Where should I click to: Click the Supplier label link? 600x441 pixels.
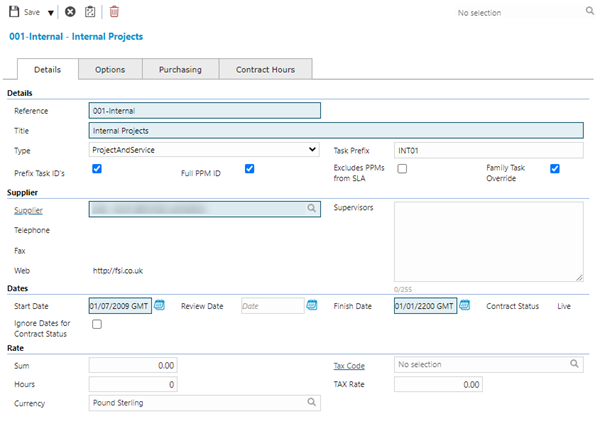[29, 210]
